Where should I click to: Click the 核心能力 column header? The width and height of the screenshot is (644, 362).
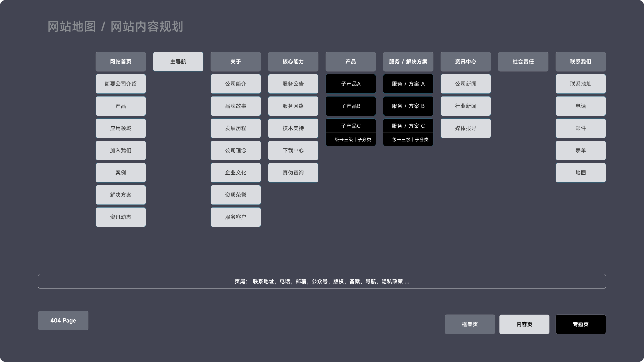click(x=293, y=62)
